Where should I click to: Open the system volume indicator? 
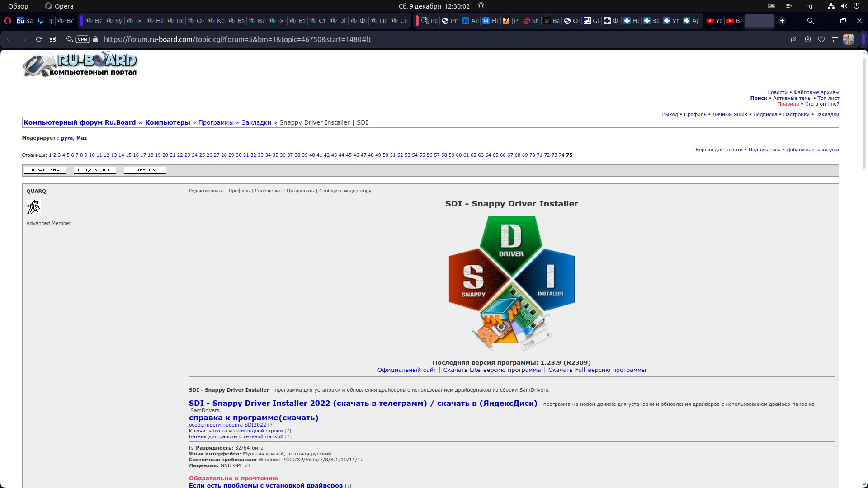point(844,6)
